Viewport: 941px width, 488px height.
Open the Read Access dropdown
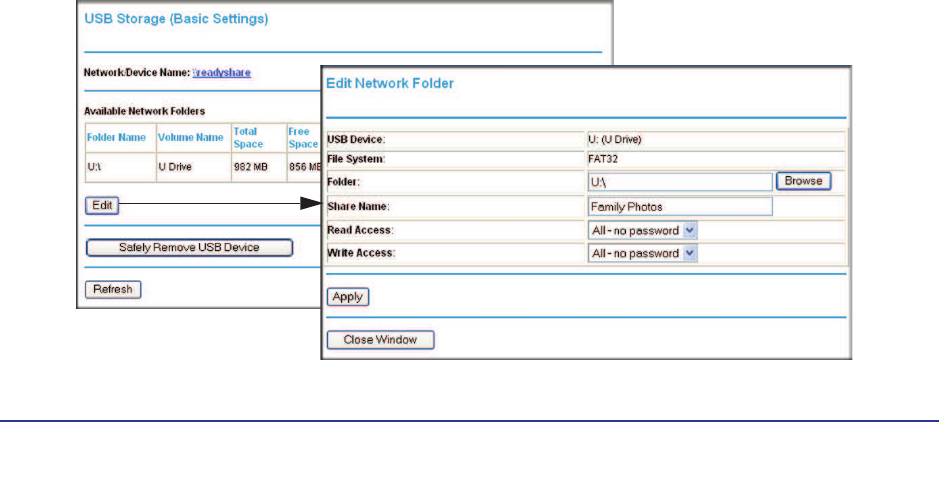point(642,230)
